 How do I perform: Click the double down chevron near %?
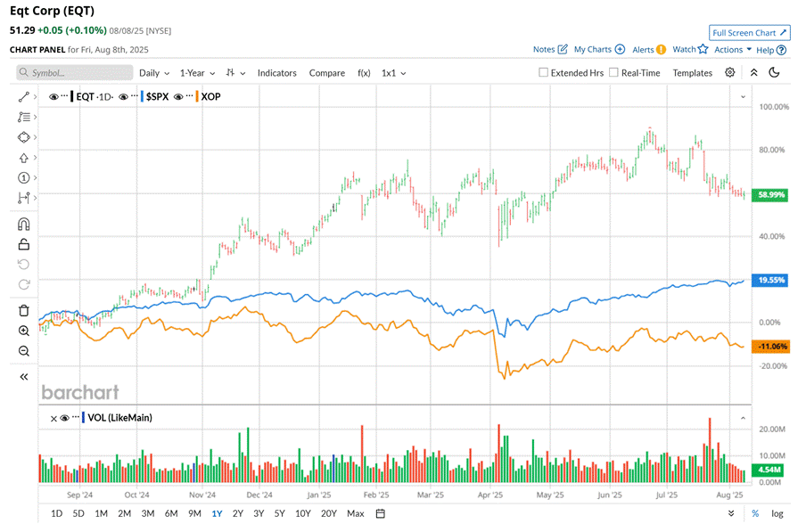click(x=731, y=513)
